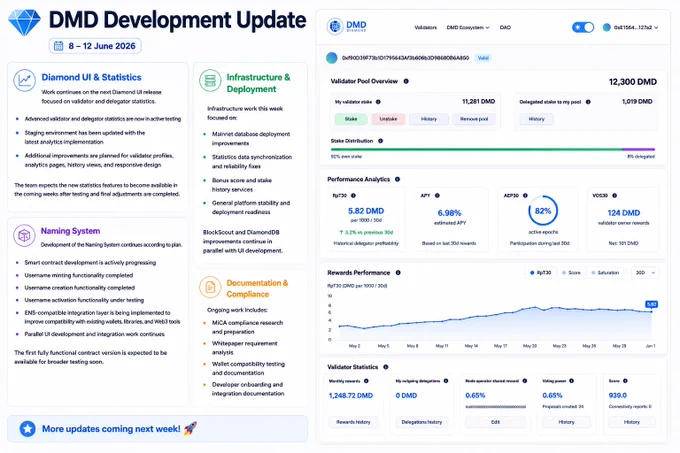Click the 11,281 DMD validator stake value

tap(478, 101)
